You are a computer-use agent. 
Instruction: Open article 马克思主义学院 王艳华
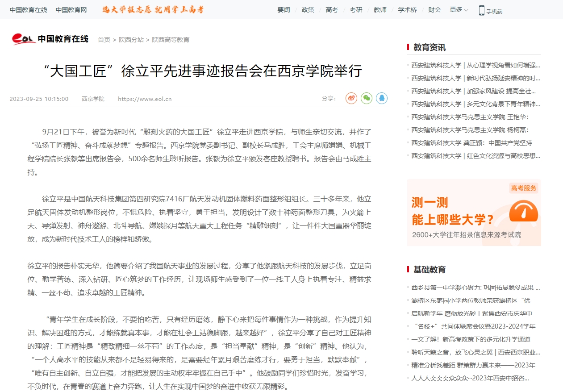click(x=470, y=117)
